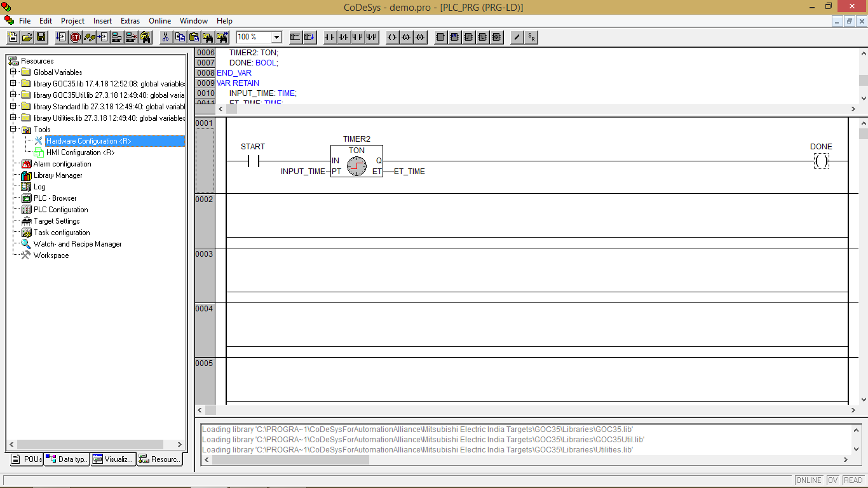Expand library Utilities.lib node

click(13, 118)
